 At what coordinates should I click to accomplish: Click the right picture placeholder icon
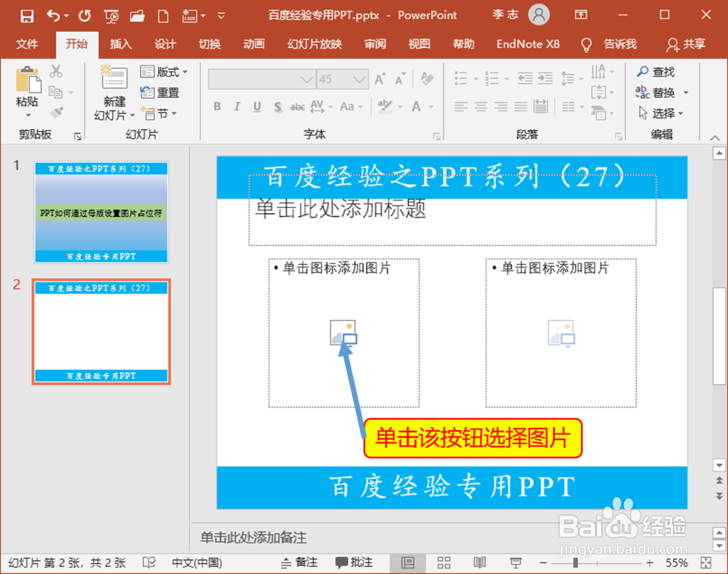(x=562, y=333)
